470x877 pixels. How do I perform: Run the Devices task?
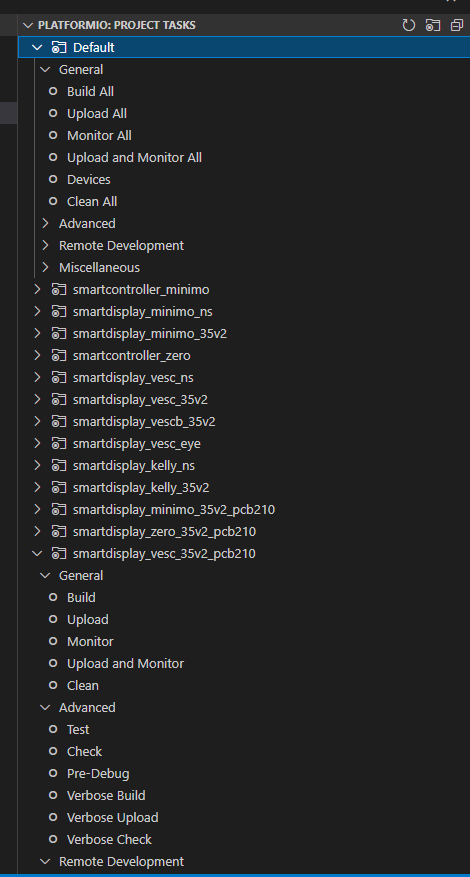[x=88, y=180]
